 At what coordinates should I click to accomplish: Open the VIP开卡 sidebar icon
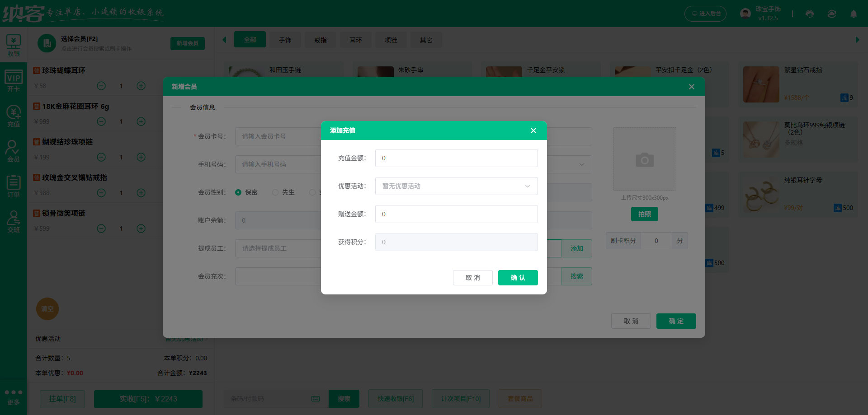pos(14,80)
